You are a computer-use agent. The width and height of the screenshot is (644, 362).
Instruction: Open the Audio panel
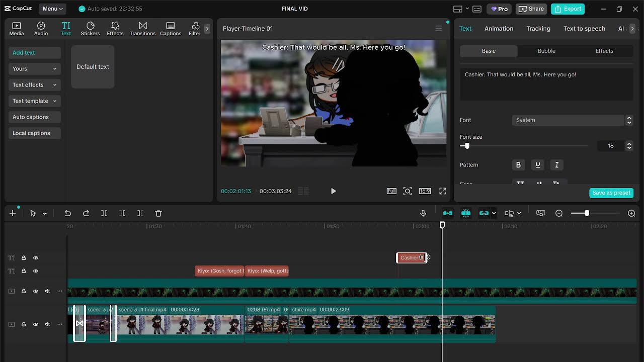tap(41, 29)
